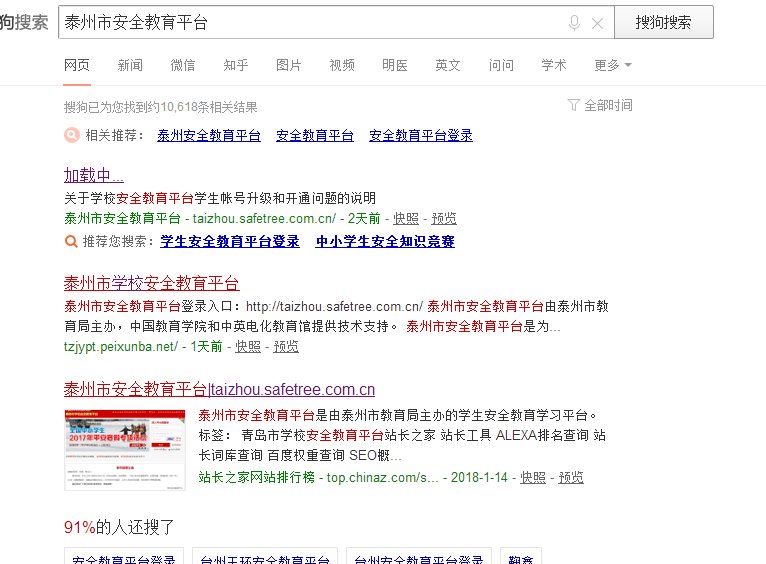Open the 明医 tab
Image resolution: width=766 pixels, height=564 pixels.
click(x=395, y=65)
